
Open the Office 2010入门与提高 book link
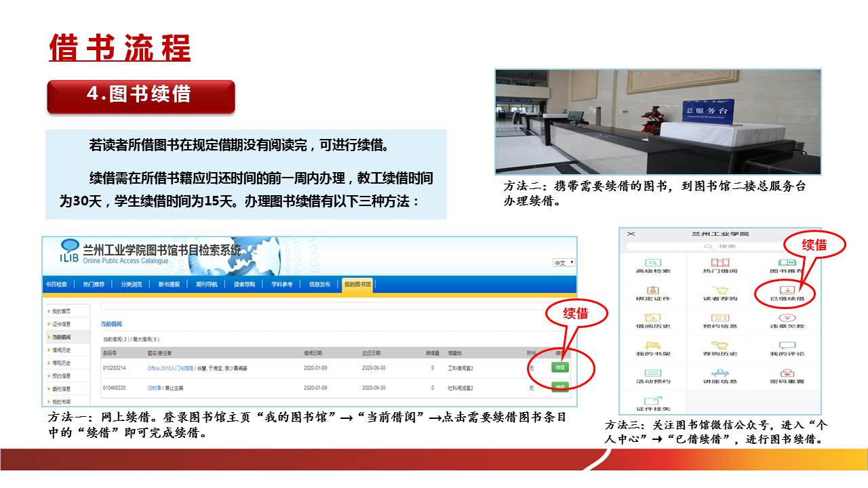[170, 368]
